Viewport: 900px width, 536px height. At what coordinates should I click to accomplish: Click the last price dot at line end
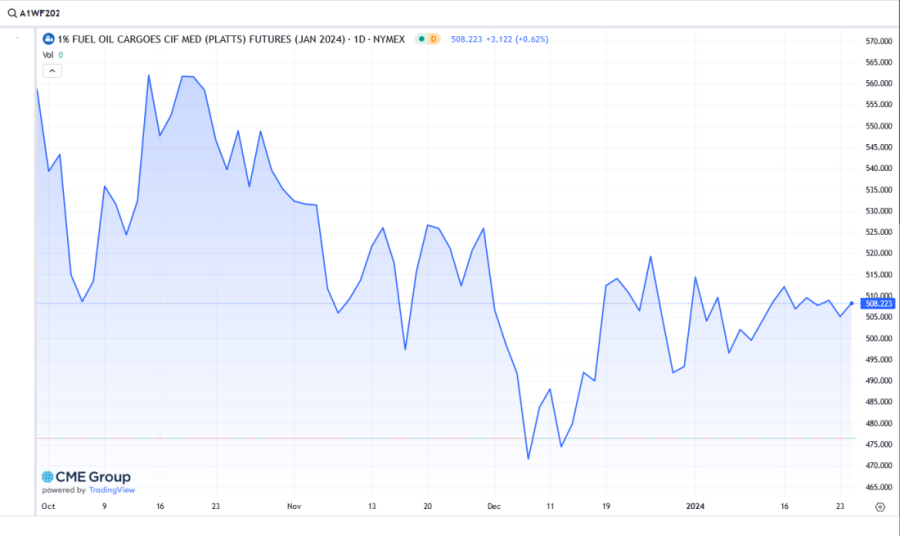(852, 303)
